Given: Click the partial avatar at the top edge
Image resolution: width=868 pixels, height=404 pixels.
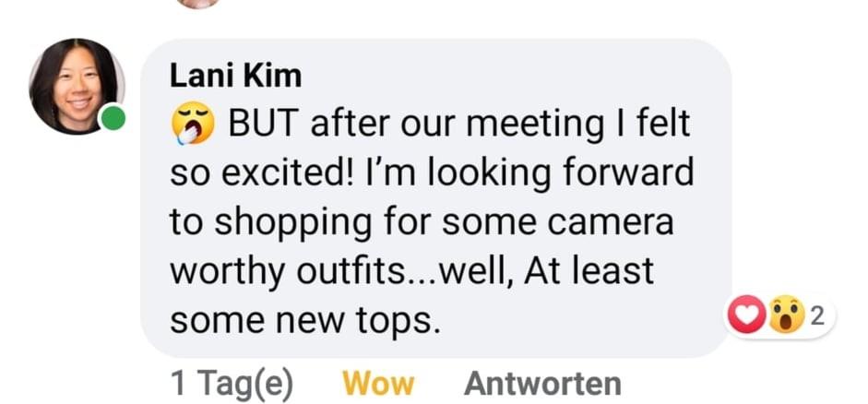Looking at the screenshot, I should [199, 4].
